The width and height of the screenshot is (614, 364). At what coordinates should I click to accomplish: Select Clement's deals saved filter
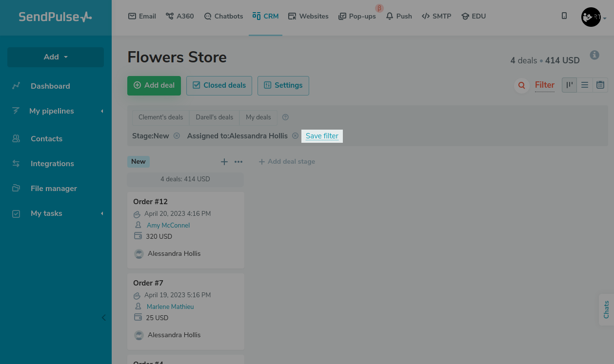160,117
